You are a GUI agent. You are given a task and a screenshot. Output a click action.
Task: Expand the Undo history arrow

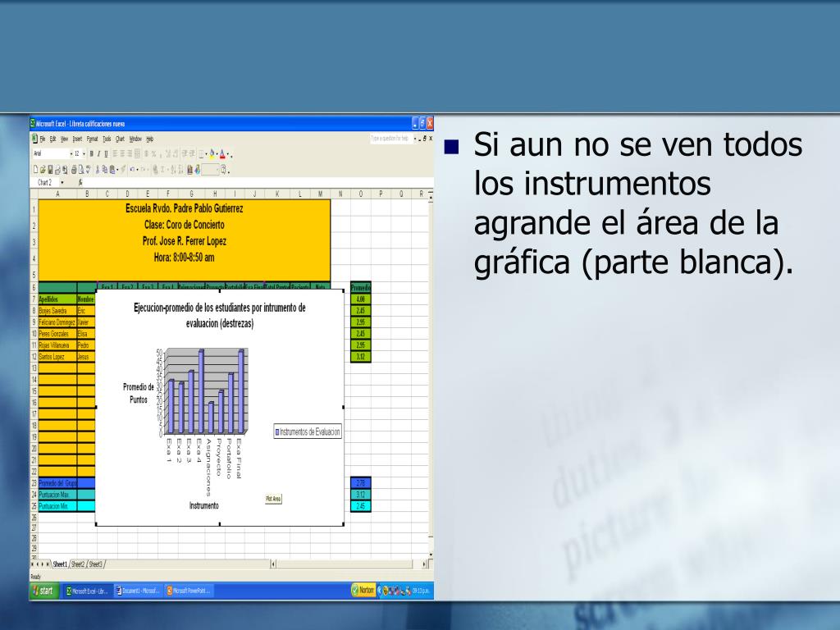click(137, 170)
